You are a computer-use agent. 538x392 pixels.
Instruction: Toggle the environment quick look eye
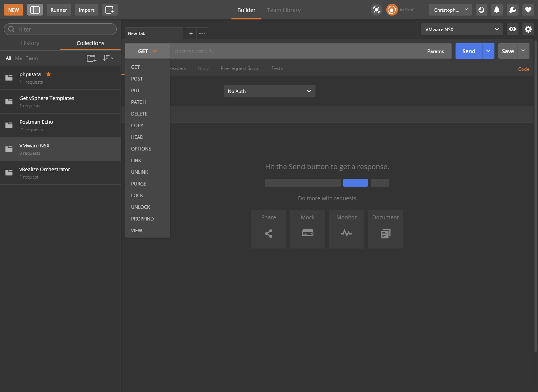coord(513,29)
